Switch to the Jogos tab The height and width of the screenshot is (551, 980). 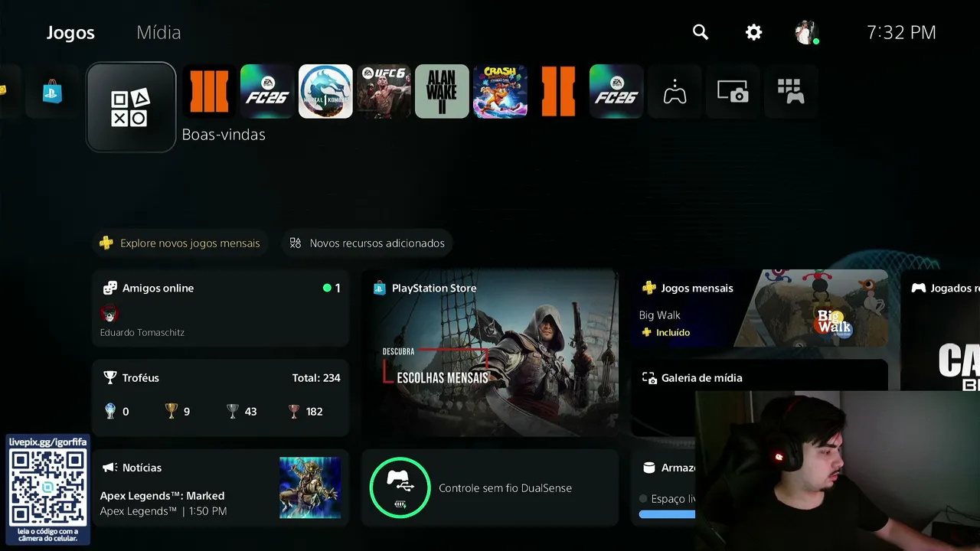click(70, 32)
